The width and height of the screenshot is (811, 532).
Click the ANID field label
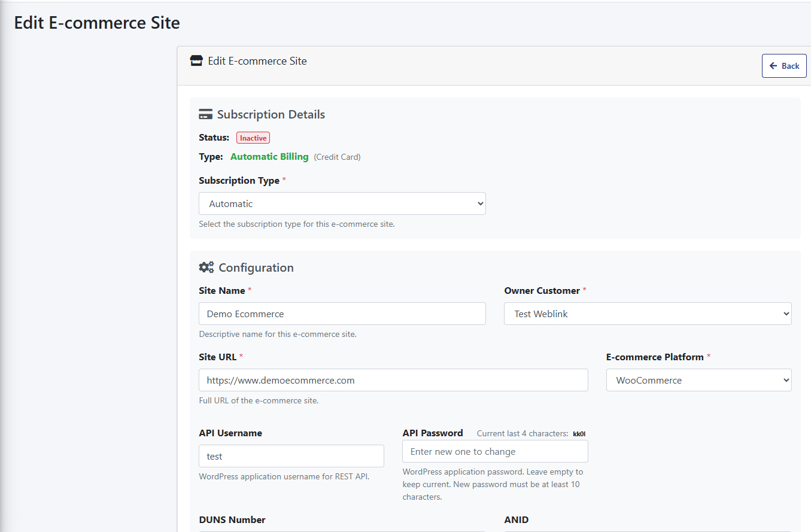(x=516, y=519)
